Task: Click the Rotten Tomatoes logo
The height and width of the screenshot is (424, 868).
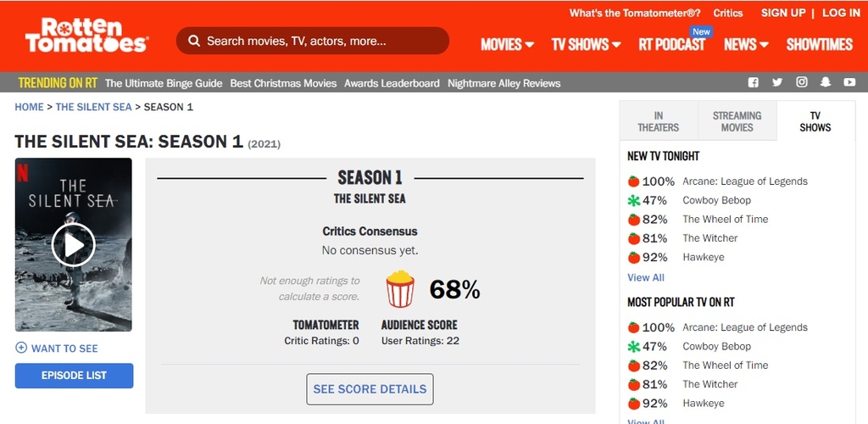Action: 86,36
